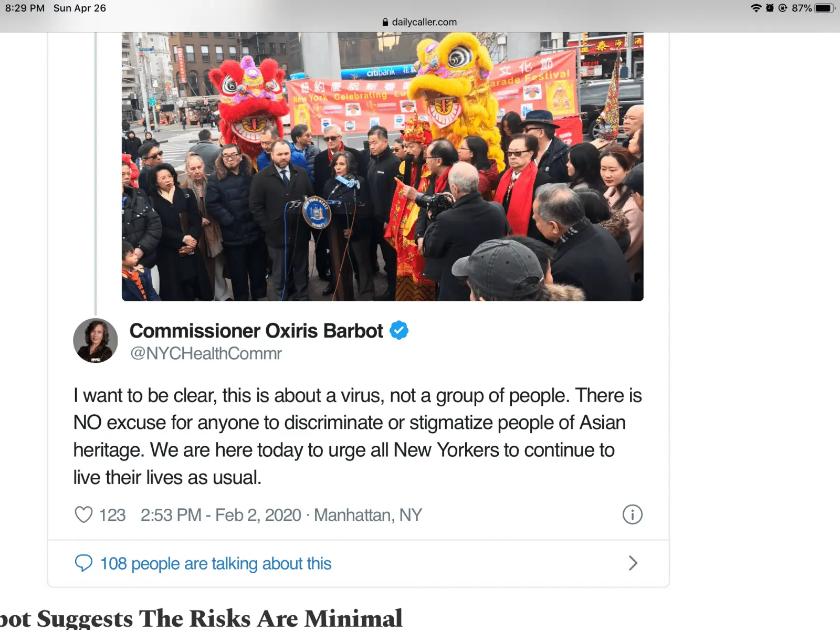Click the blue verified badge
This screenshot has width=840, height=630.
coord(399,330)
